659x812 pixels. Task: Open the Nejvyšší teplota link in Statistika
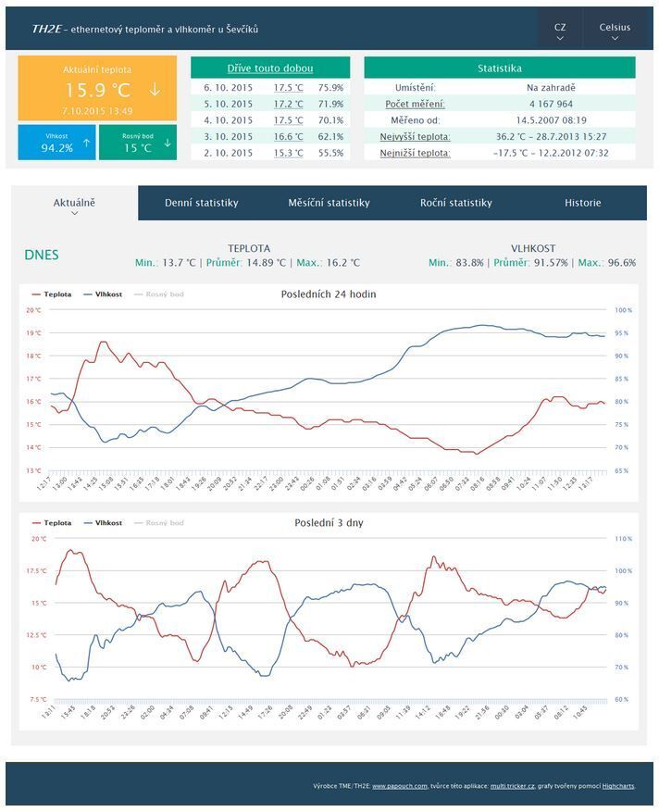pyautogui.click(x=415, y=136)
